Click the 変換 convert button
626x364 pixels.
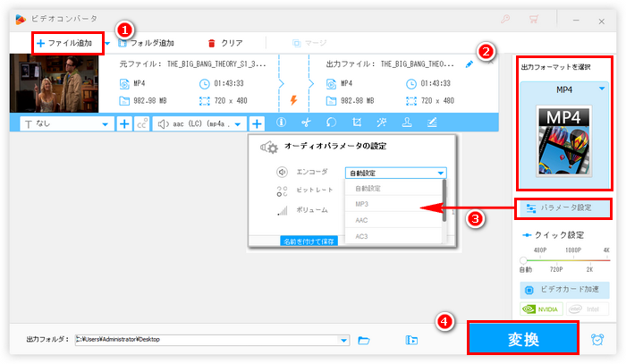pyautogui.click(x=522, y=340)
